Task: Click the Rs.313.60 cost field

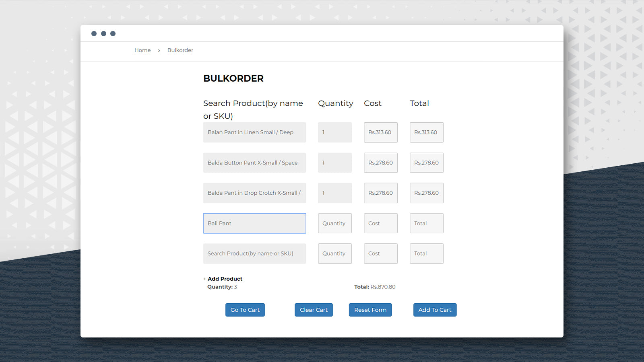Action: click(x=380, y=132)
